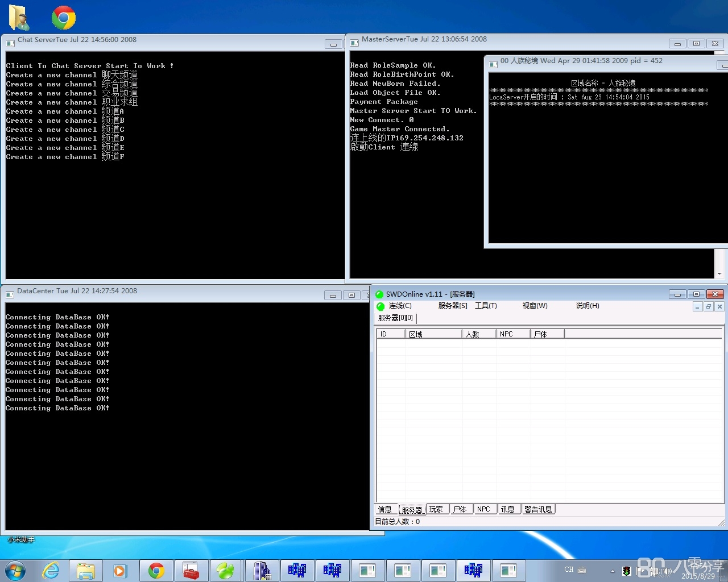Click the DataCenter window title icon
This screenshot has height=582, width=728.
coord(10,294)
